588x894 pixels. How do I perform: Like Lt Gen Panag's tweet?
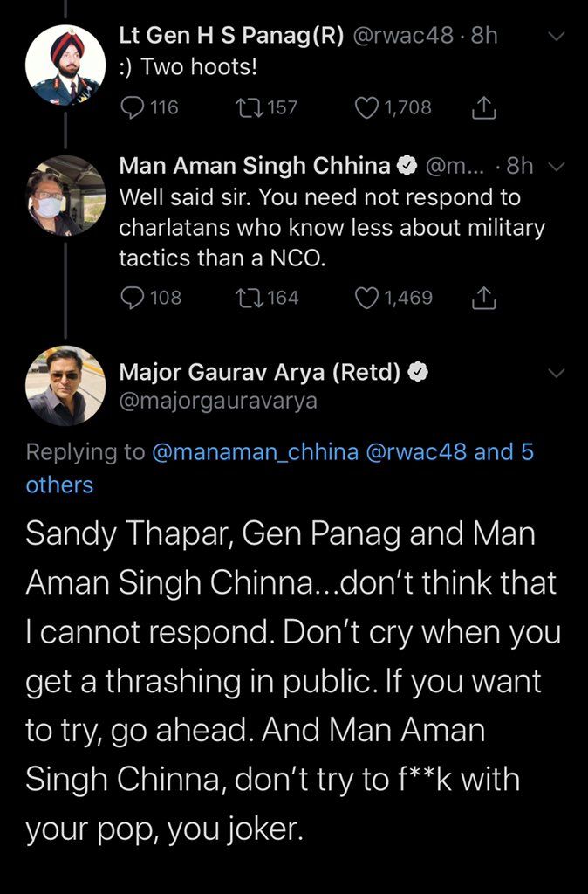pyautogui.click(x=367, y=107)
